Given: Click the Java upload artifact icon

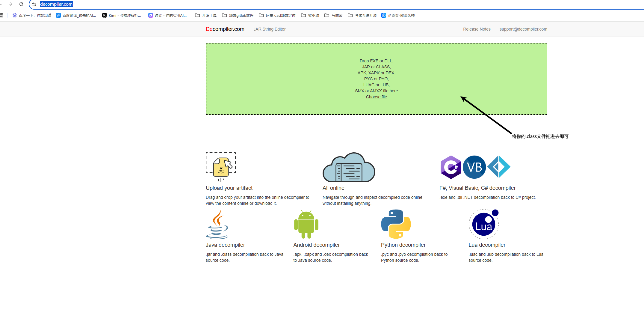Looking at the screenshot, I should [x=221, y=167].
